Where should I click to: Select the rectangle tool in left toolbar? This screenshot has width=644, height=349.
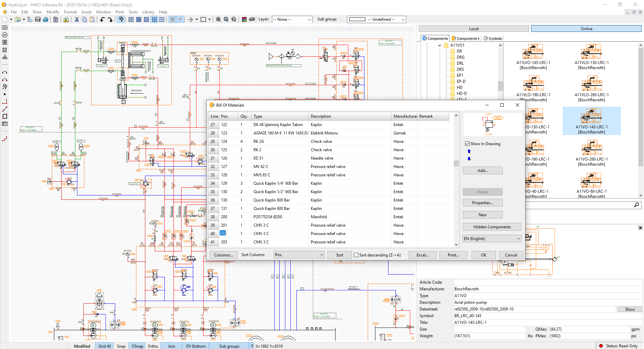click(5, 116)
